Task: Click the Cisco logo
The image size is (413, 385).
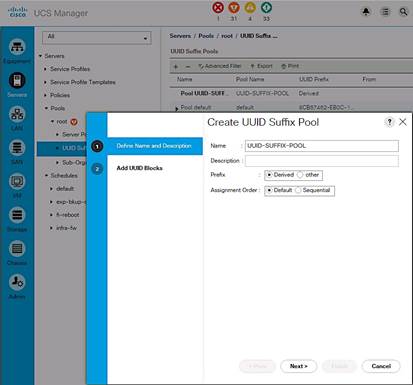Action: (17, 12)
